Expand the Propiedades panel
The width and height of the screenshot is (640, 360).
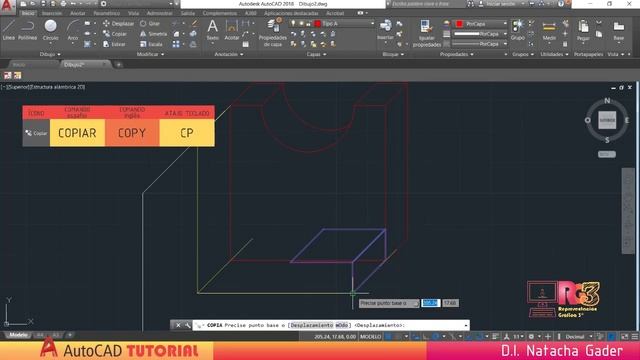coord(457,54)
